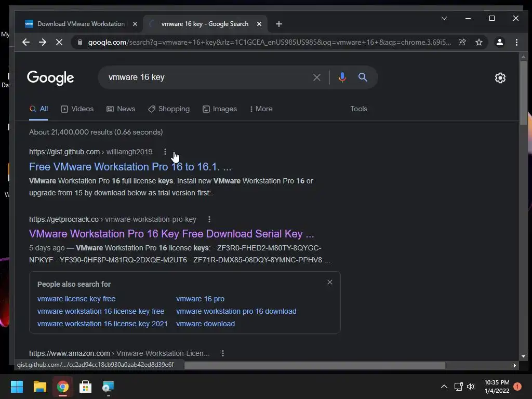Clear the Google search box text
532x399 pixels.
[x=316, y=77]
